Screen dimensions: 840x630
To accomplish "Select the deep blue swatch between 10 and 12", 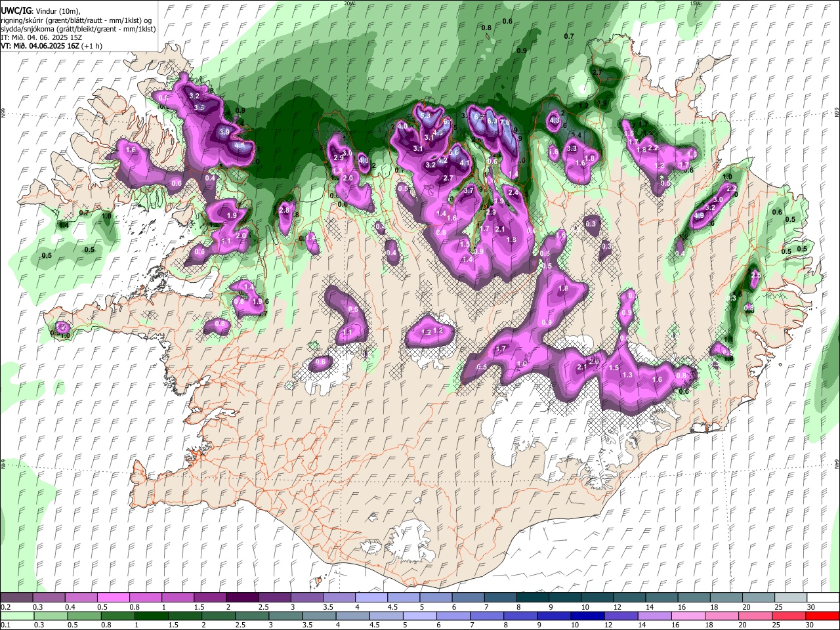I will [586, 616].
